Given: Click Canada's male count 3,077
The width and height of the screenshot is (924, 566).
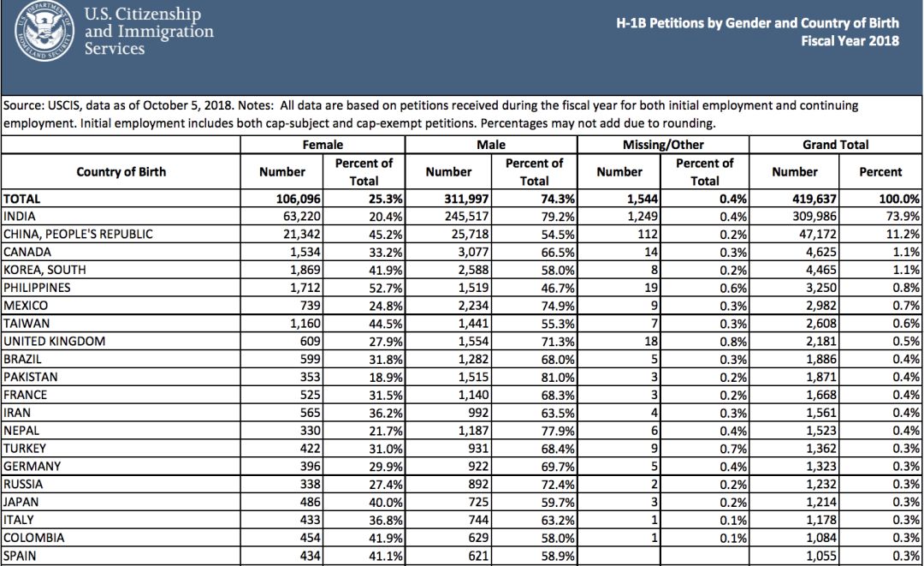Looking at the screenshot, I should (x=474, y=253).
